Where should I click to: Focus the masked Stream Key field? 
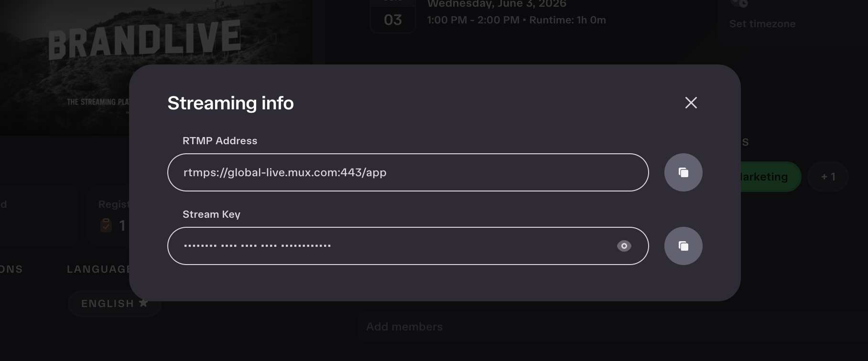[x=408, y=246]
